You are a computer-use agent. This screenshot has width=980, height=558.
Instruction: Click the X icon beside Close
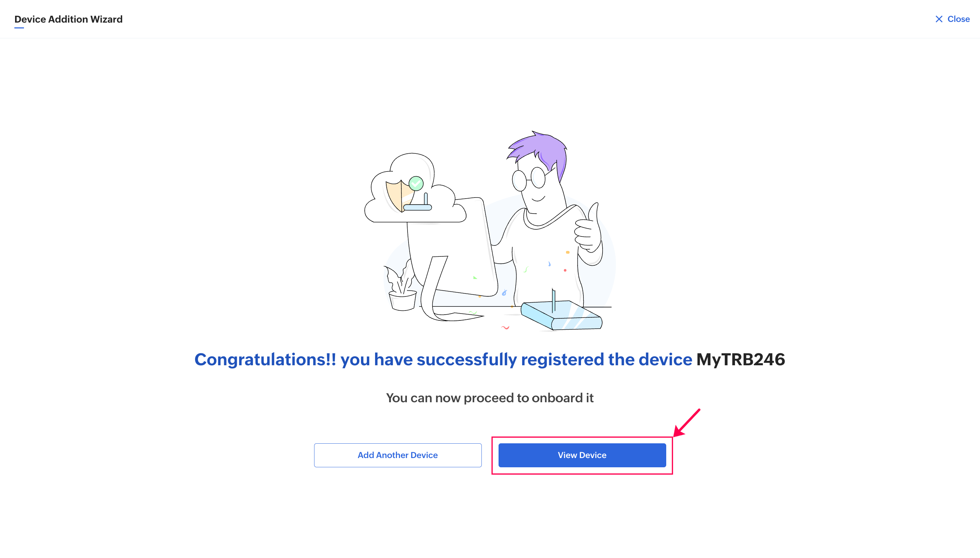click(x=939, y=19)
